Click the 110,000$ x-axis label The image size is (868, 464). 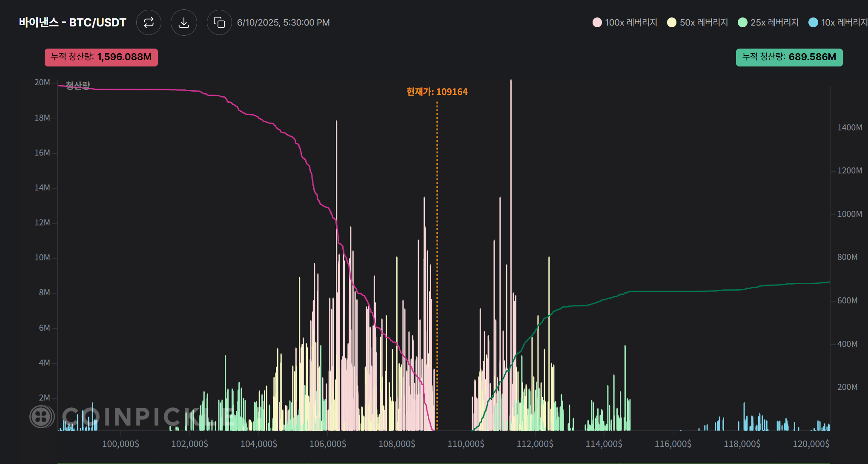(466, 444)
